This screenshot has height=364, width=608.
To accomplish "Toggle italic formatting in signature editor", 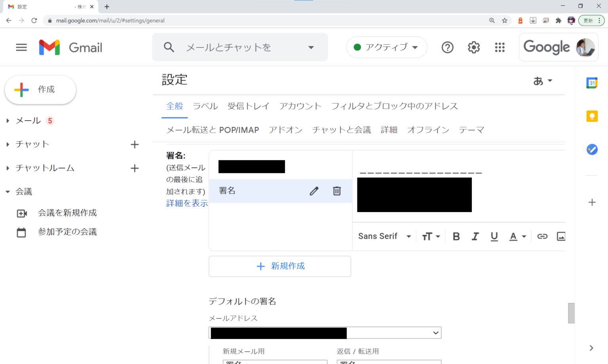I will (475, 237).
